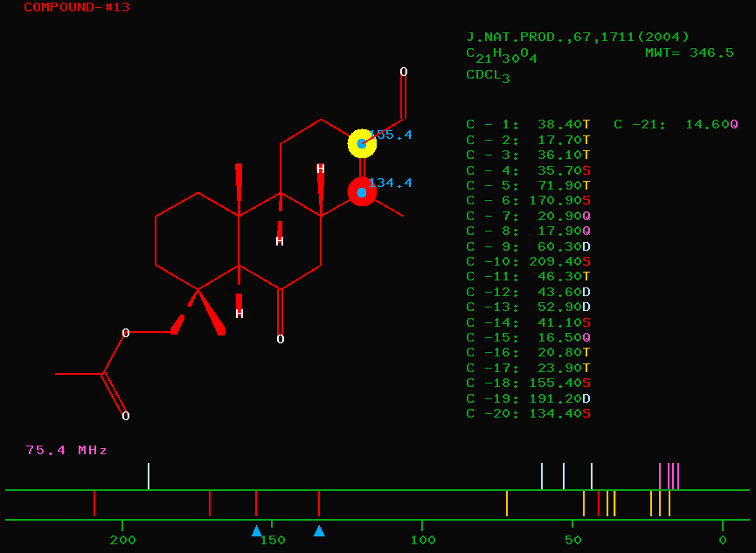Image resolution: width=756 pixels, height=553 pixels.
Task: Click the 75.4 MHz frequency label
Action: (66, 450)
